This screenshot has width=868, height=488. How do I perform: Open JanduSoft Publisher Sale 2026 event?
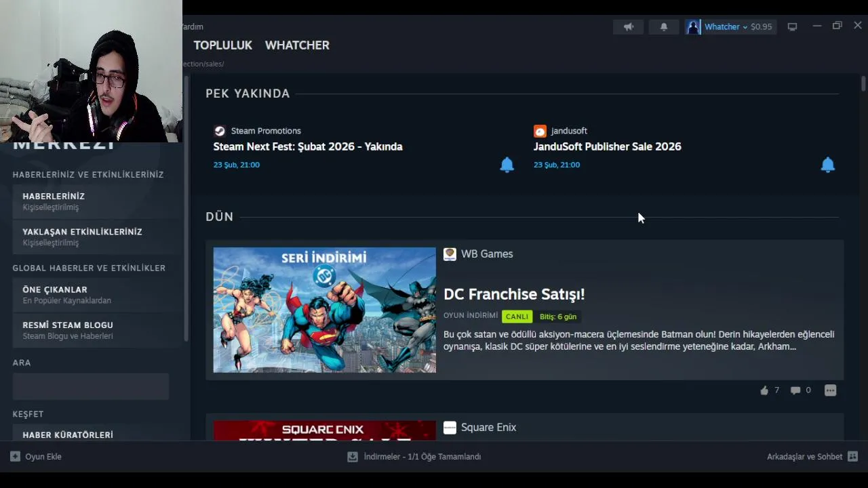tap(608, 146)
